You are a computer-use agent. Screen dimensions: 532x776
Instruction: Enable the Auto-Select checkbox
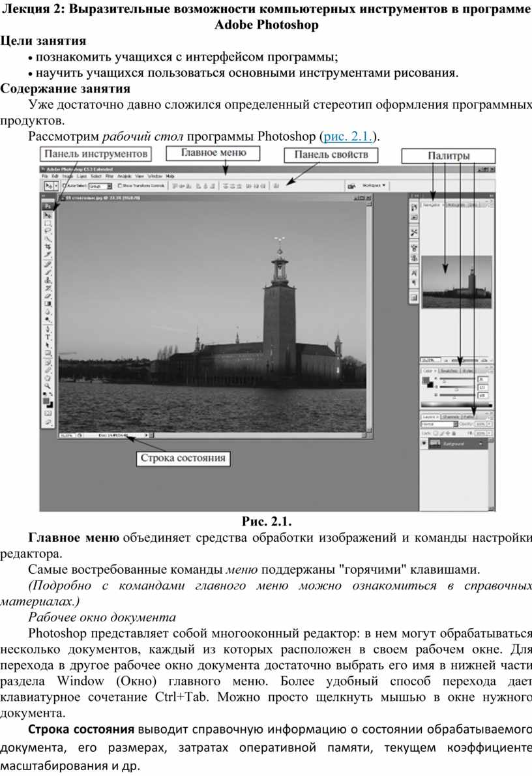point(65,186)
